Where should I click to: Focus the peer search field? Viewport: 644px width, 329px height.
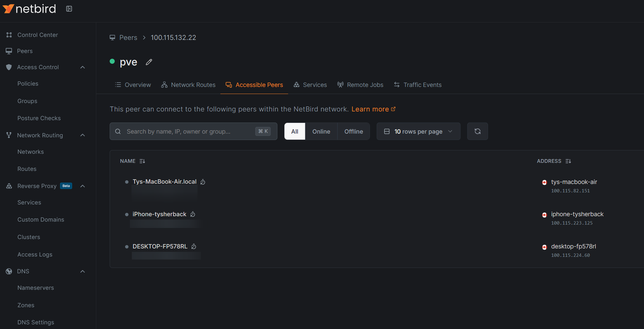193,131
